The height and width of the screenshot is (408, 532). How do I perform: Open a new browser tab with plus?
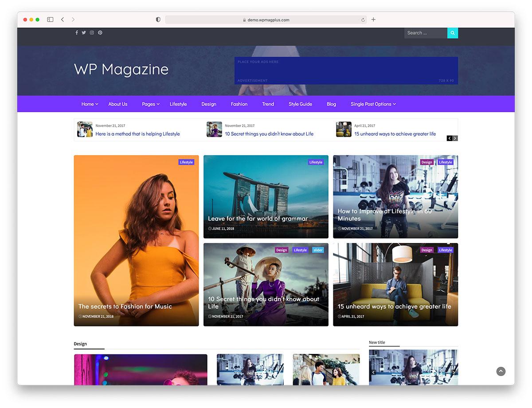(373, 20)
